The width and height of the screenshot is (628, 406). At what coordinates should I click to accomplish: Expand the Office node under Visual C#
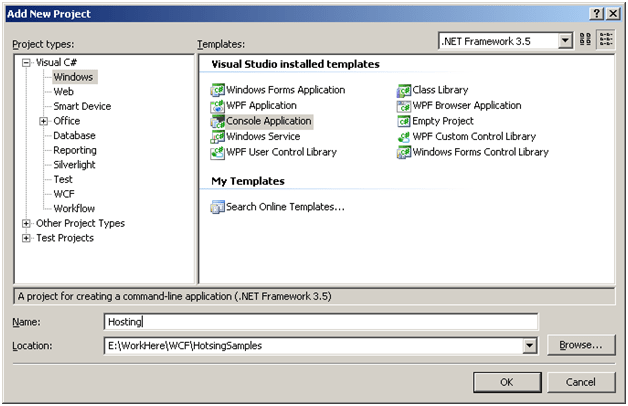(43, 121)
